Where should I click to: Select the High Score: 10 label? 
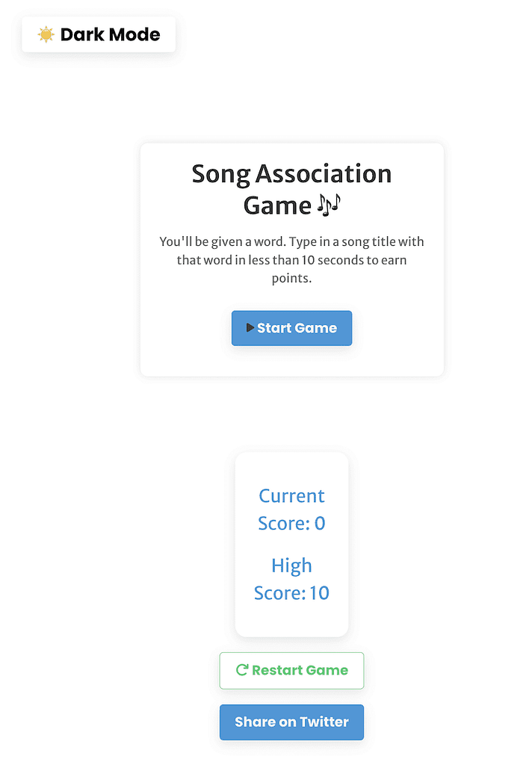(291, 579)
